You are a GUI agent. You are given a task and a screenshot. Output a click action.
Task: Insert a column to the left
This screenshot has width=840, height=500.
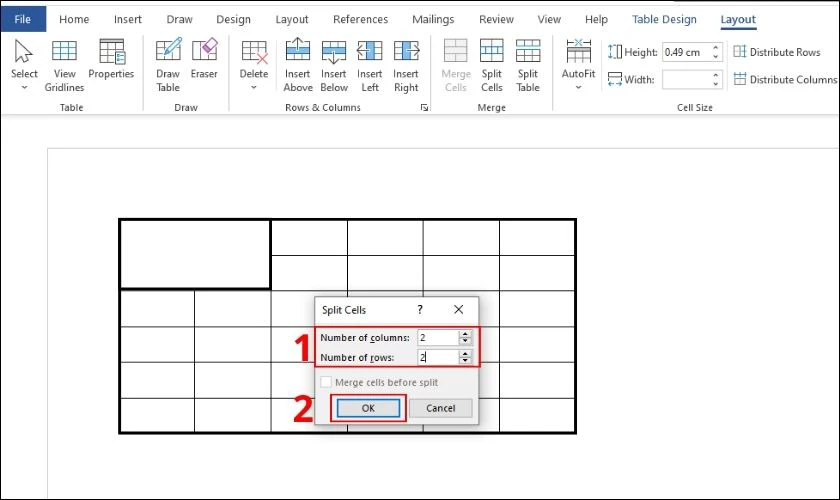coord(370,65)
